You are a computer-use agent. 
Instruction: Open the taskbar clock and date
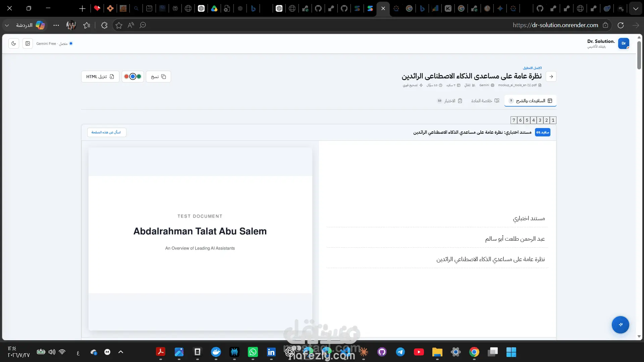click(x=18, y=352)
